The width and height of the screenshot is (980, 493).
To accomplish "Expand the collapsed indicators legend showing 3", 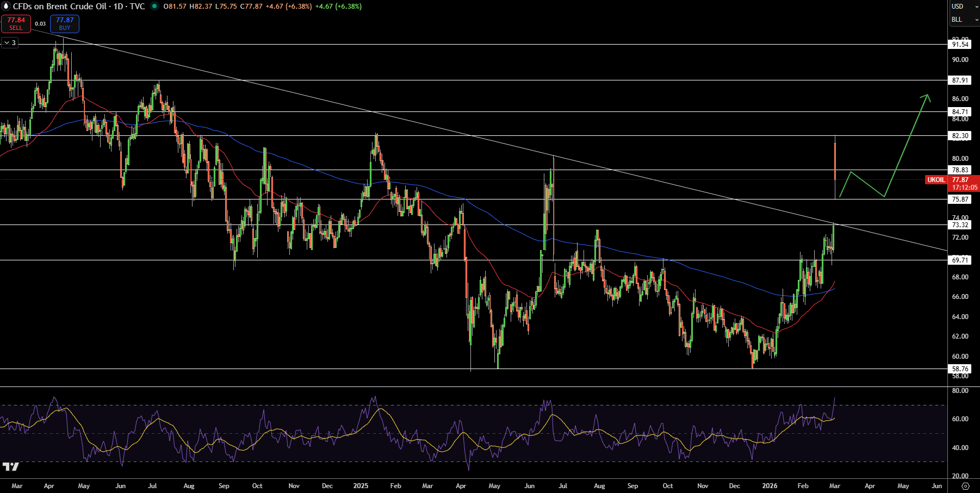I will point(10,42).
